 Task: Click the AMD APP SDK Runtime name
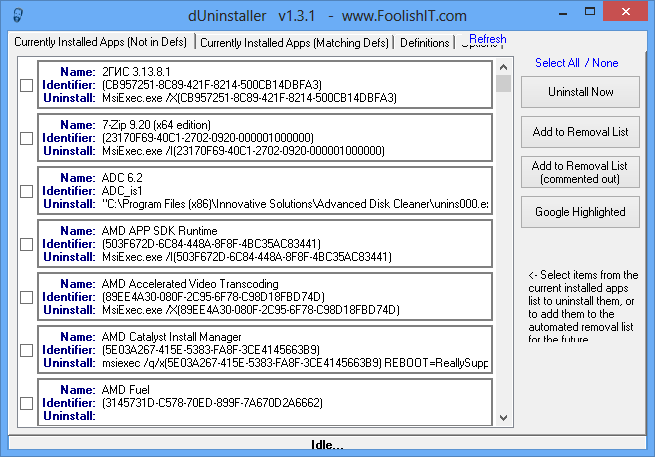(x=160, y=231)
